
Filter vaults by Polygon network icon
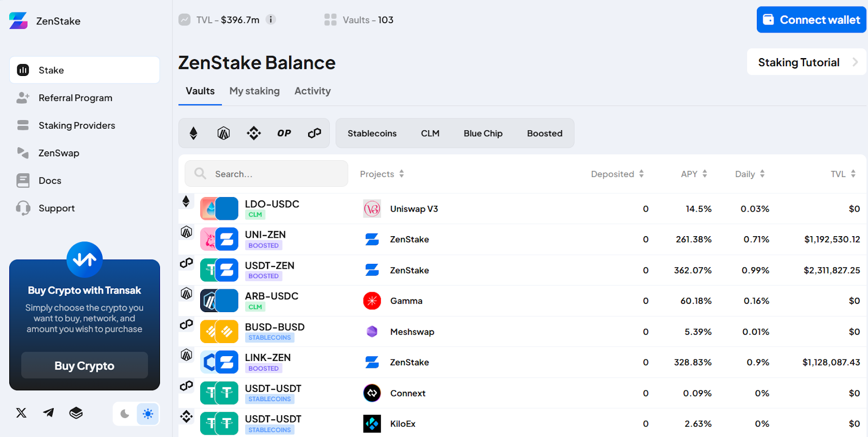[315, 133]
